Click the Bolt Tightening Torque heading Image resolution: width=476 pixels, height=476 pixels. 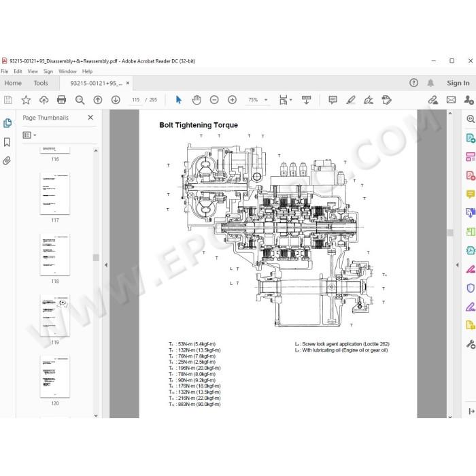[199, 125]
